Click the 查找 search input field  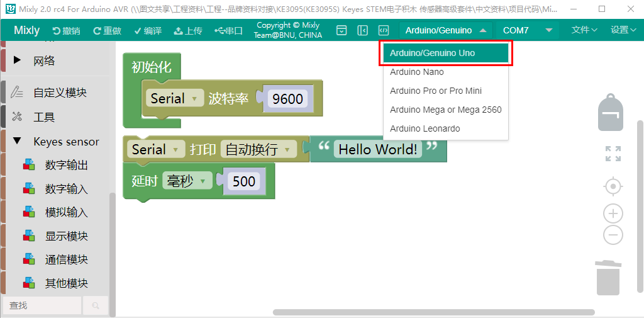pyautogui.click(x=42, y=305)
